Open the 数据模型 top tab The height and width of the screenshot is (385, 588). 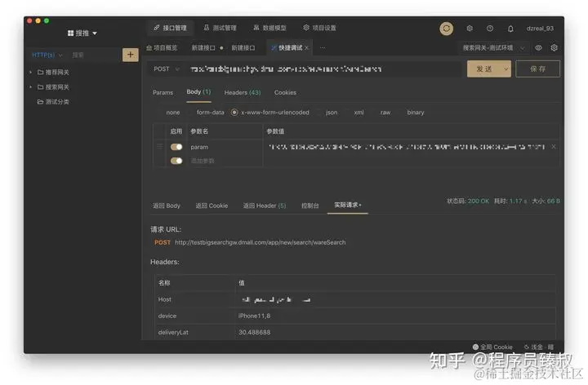pyautogui.click(x=269, y=28)
